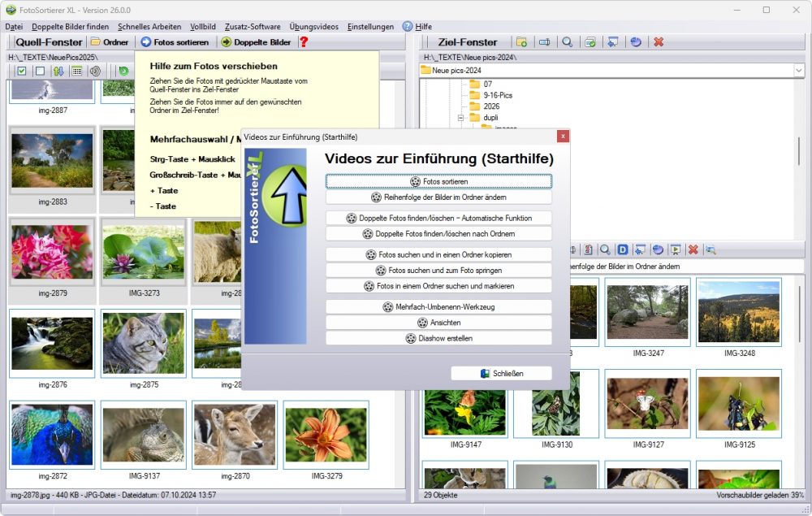Play Fotos suchen und in Ordner kopieren video
The image size is (812, 516).
tap(438, 254)
